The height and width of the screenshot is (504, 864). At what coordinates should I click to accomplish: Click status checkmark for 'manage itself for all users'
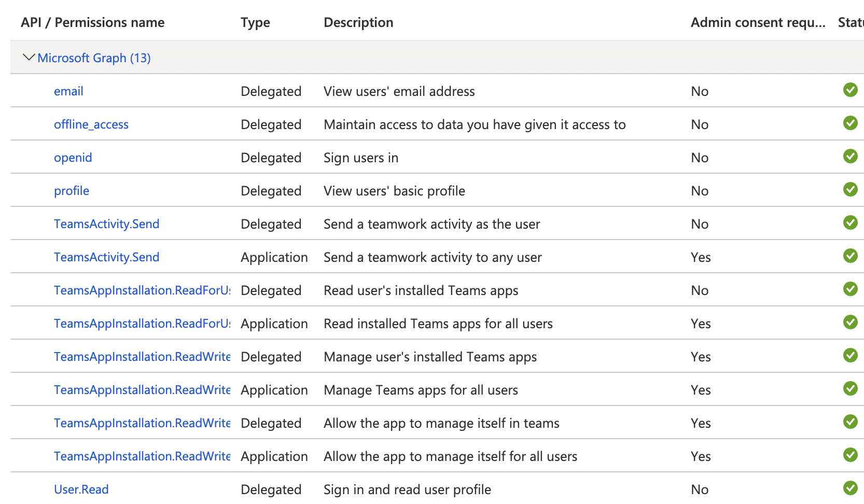[850, 455]
